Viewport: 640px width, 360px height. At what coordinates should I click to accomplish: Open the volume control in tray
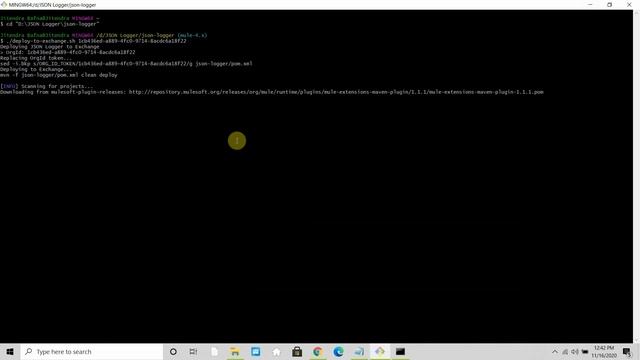575,351
